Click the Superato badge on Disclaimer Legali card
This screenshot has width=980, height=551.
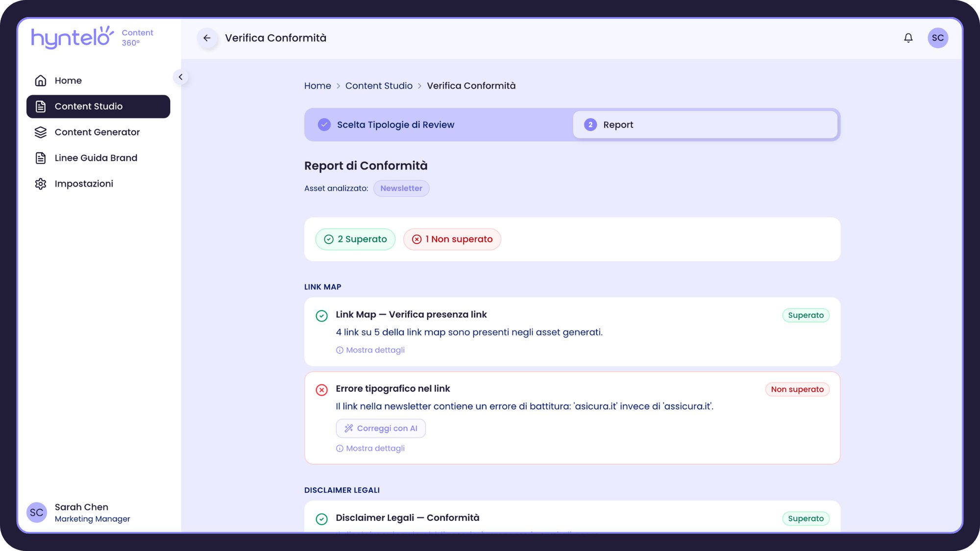click(806, 519)
